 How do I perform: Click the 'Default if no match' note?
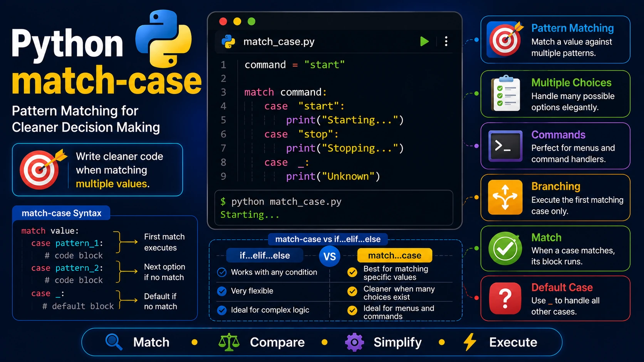161,301
